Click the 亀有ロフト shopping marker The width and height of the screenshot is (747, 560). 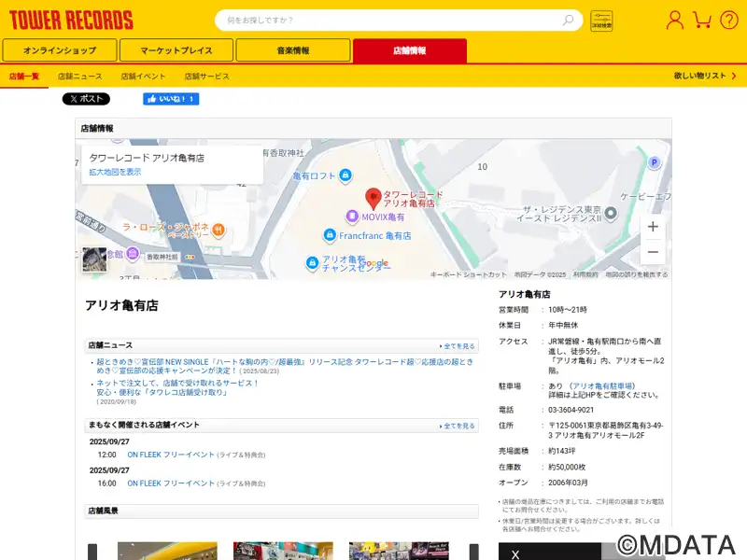pos(345,175)
